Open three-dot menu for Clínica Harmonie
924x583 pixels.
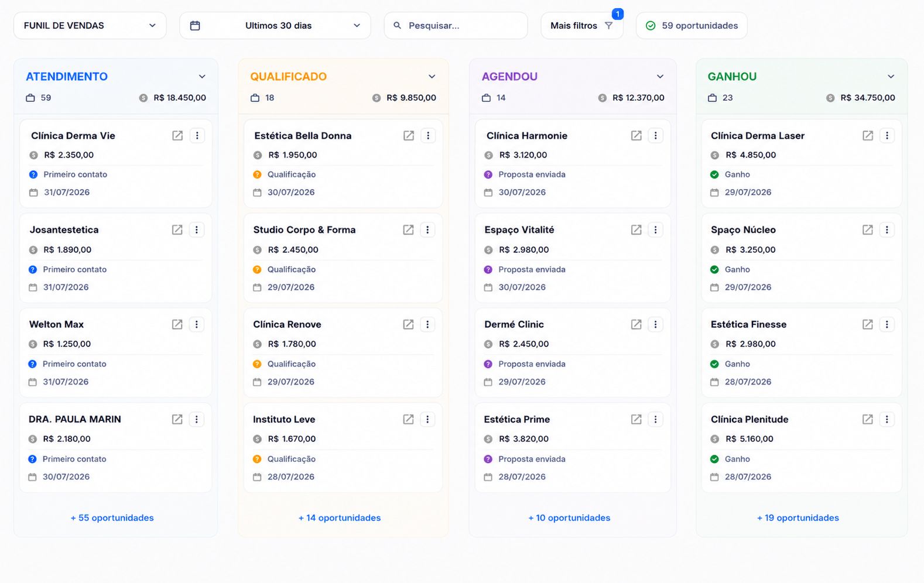click(x=656, y=136)
